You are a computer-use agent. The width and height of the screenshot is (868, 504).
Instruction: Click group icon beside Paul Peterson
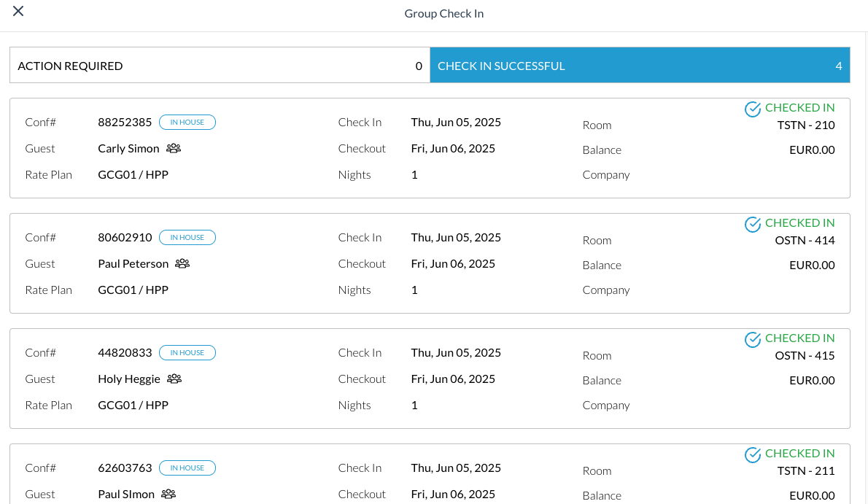click(182, 263)
